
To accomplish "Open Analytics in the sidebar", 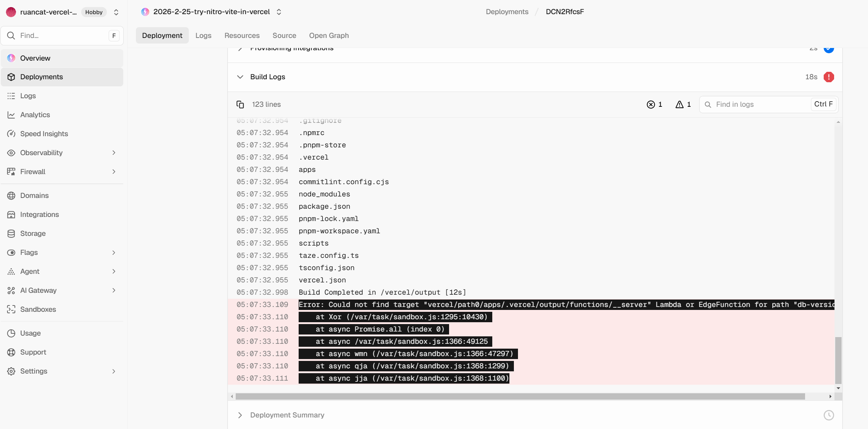I will (35, 115).
